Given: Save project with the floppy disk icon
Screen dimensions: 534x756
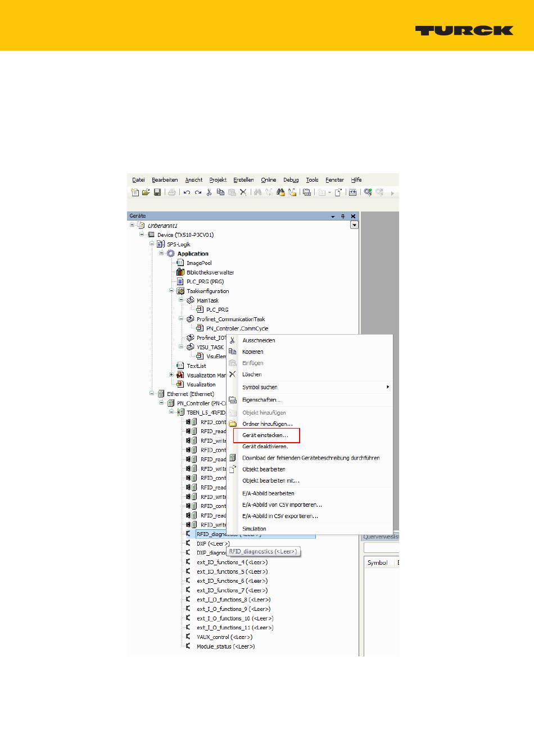Looking at the screenshot, I should click(157, 192).
